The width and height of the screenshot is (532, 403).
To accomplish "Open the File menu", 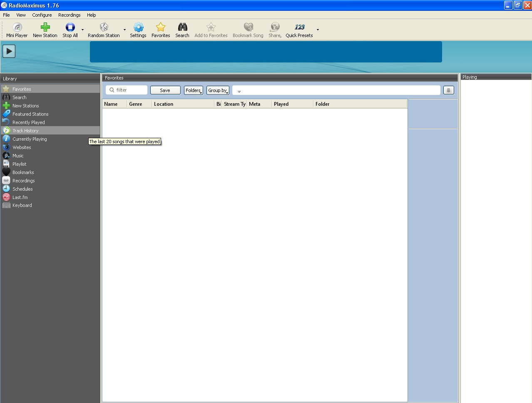I will click(6, 15).
